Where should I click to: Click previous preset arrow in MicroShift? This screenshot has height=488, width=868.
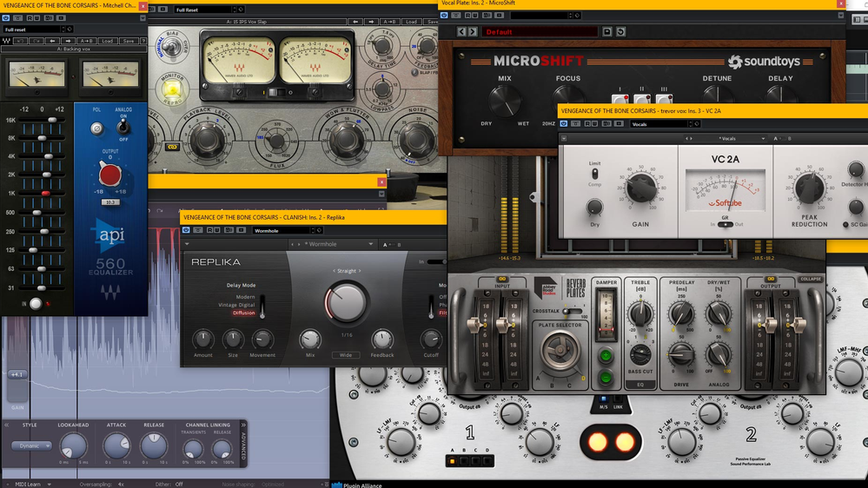pos(461,31)
